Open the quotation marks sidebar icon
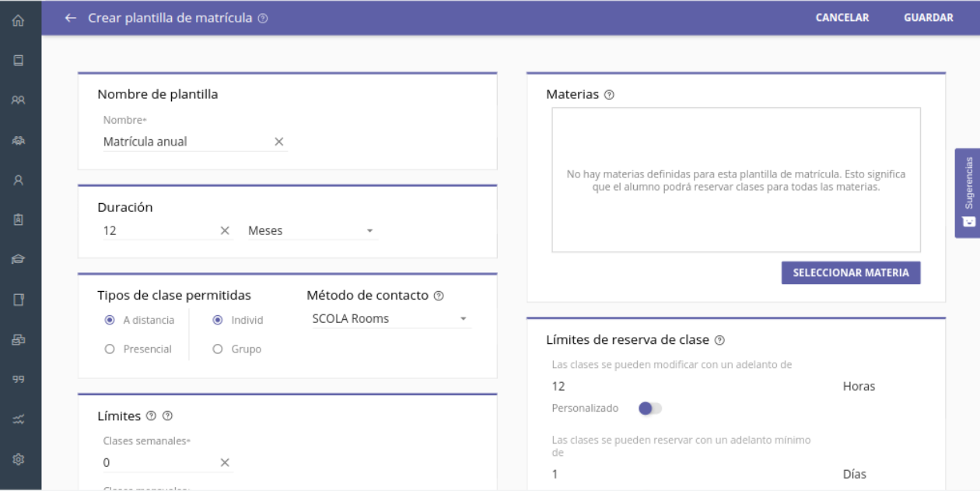 tap(19, 379)
